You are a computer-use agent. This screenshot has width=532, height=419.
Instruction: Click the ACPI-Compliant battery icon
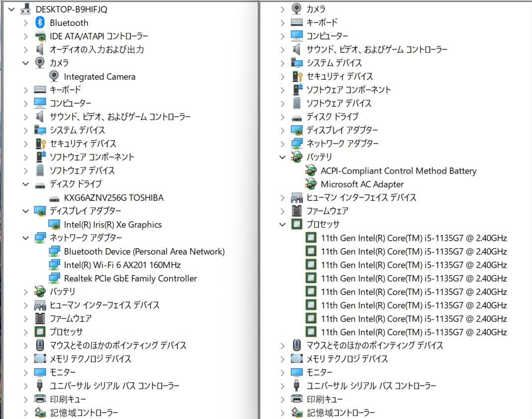[311, 170]
